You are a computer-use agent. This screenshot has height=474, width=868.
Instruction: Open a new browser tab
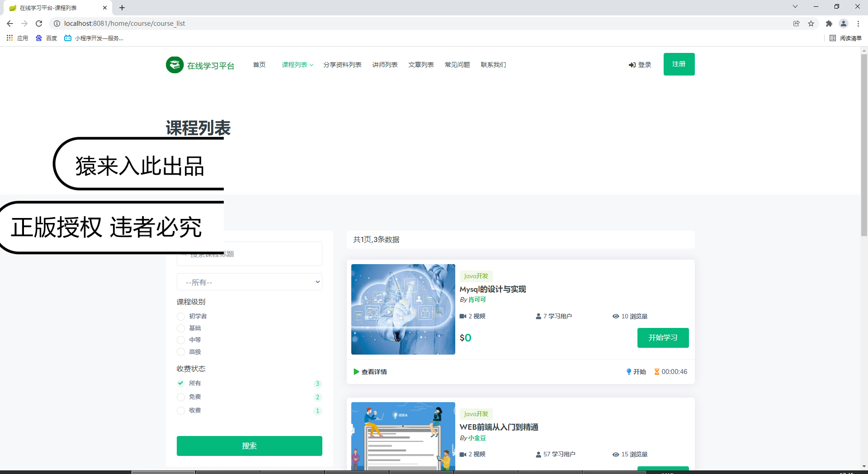click(x=122, y=8)
